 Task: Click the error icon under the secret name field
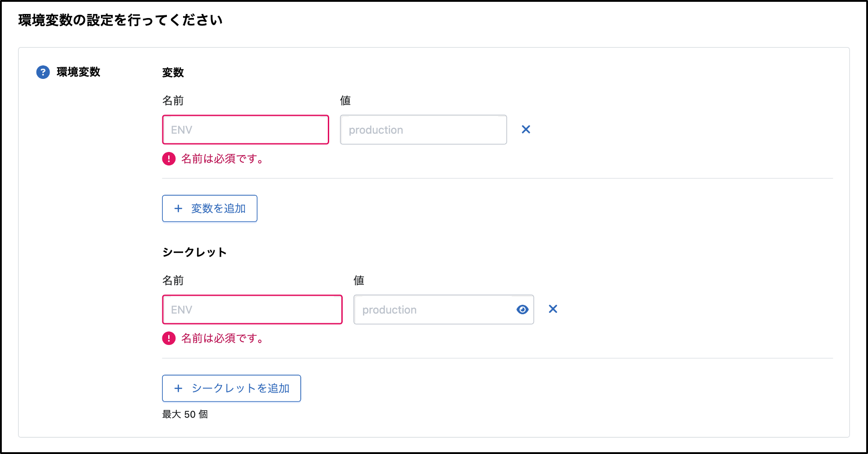coord(169,338)
